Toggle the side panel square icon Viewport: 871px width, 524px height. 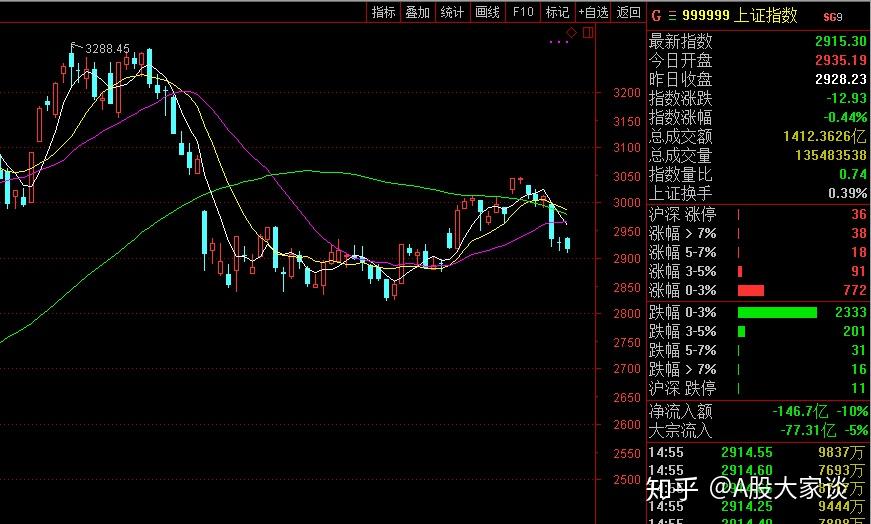tap(588, 33)
